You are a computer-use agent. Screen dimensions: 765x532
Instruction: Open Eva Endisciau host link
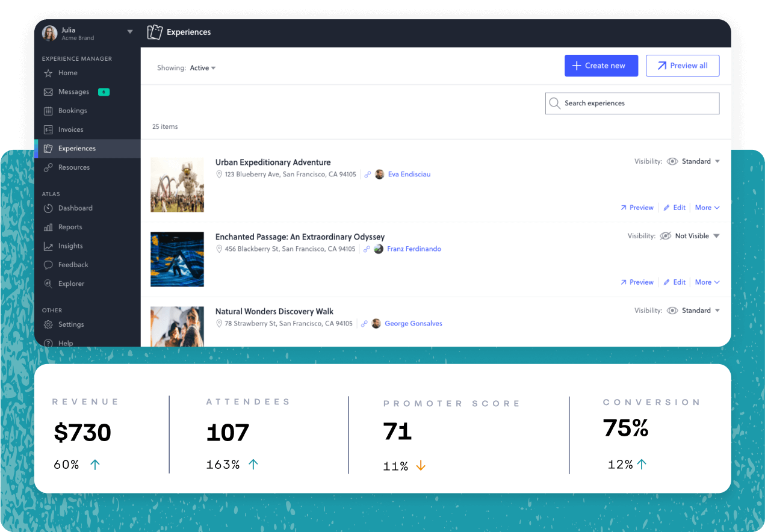[409, 175]
